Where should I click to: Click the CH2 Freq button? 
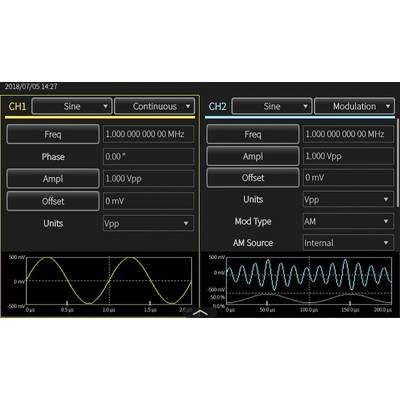253,134
